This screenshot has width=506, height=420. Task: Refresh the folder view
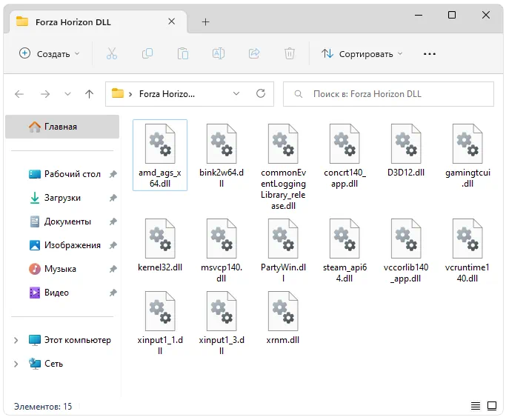(261, 93)
